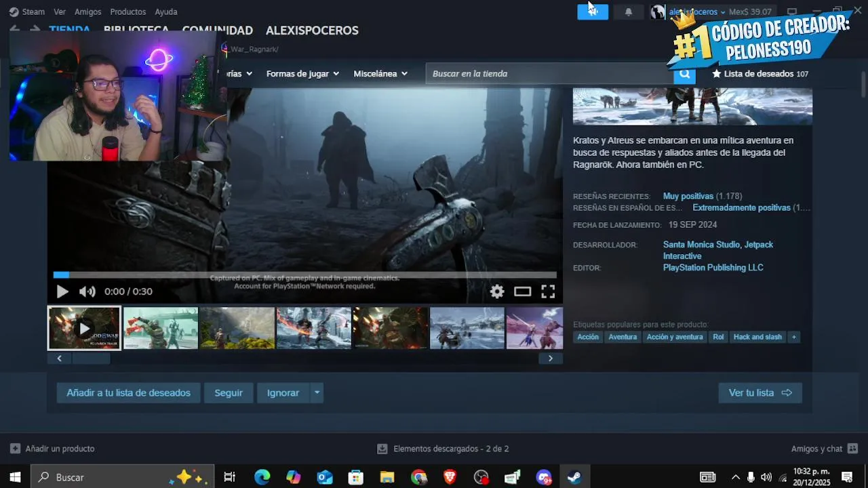Click the Seguir button
868x488 pixels.
point(229,393)
